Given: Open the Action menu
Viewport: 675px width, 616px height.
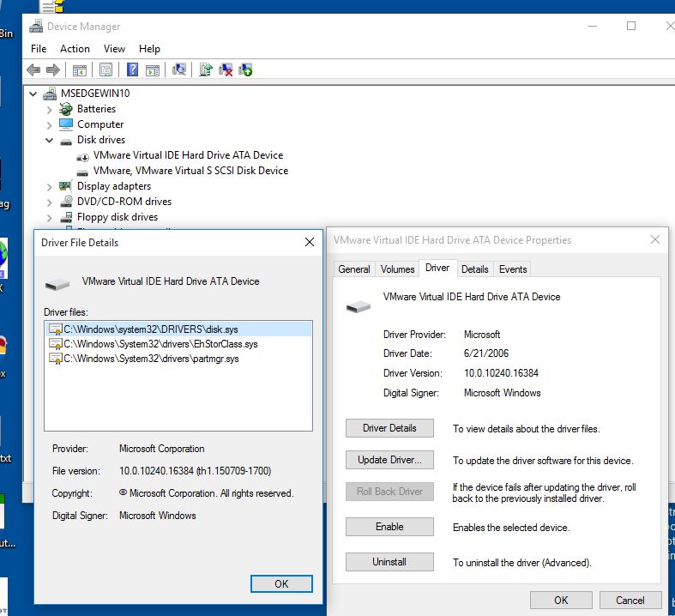Looking at the screenshot, I should [75, 49].
